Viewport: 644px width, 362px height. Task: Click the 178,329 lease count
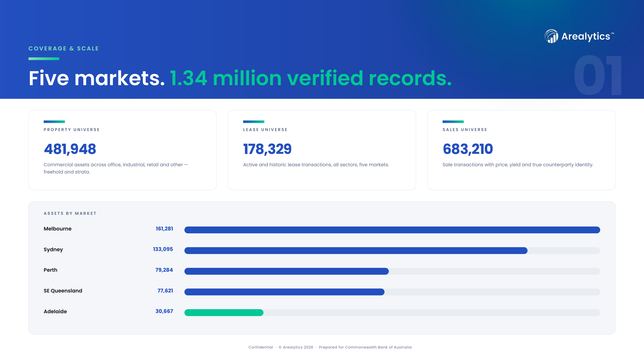tap(267, 149)
